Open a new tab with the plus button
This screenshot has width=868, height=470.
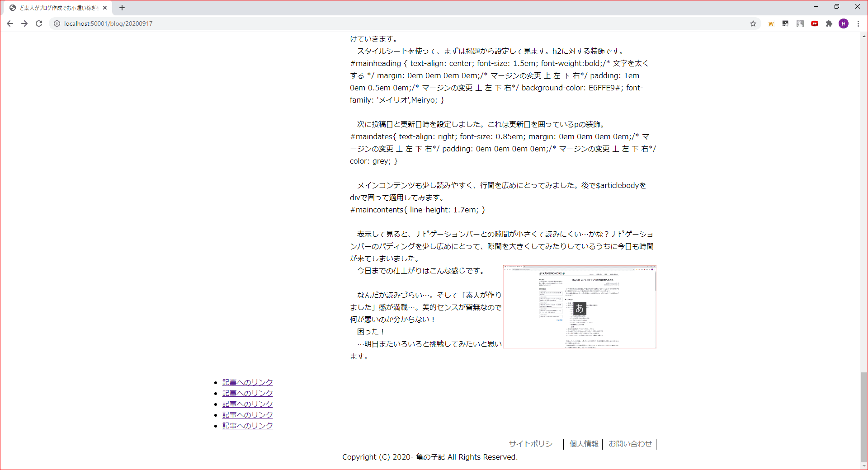(x=122, y=7)
